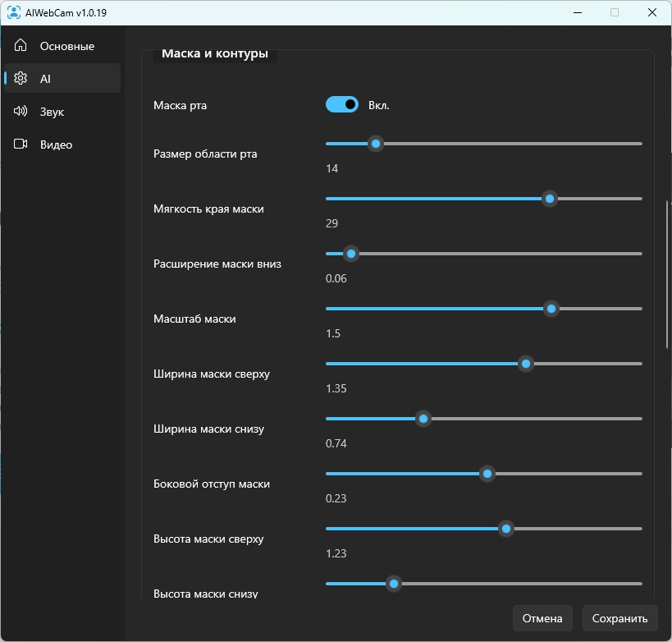This screenshot has width=672, height=642.
Task: Click the Маска рта label
Action: tap(180, 106)
